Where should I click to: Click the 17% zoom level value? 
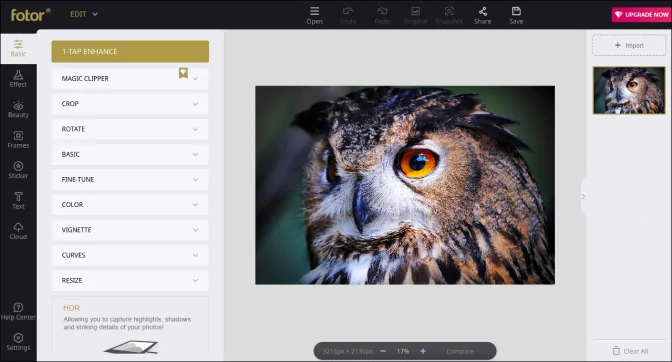[x=403, y=351]
